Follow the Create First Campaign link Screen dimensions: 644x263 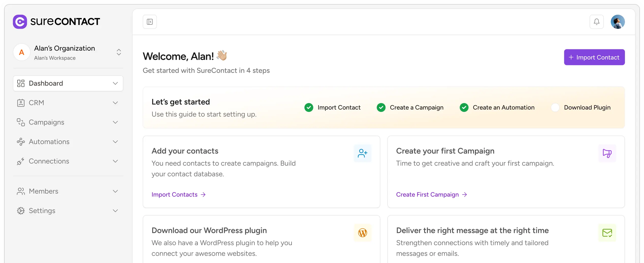pos(427,194)
